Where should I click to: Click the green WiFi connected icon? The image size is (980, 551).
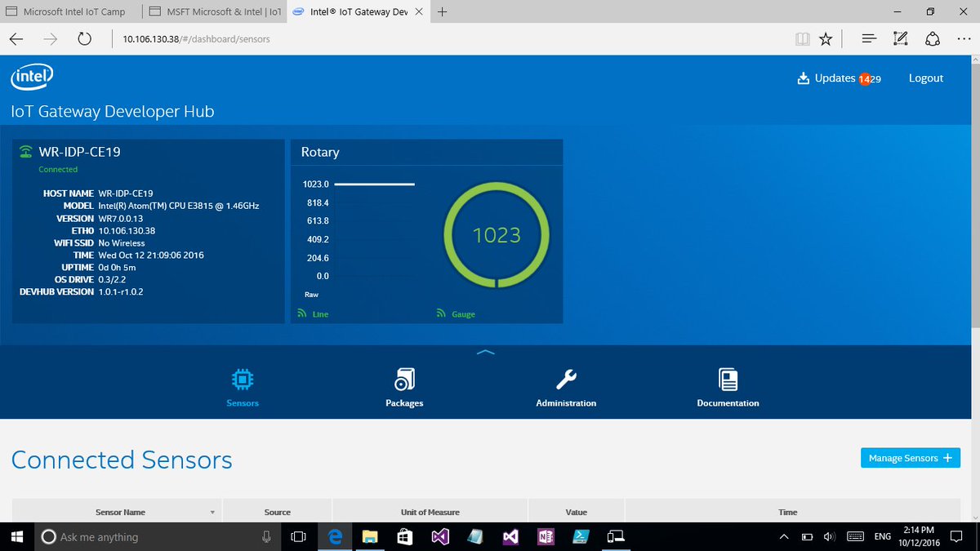[x=26, y=152]
